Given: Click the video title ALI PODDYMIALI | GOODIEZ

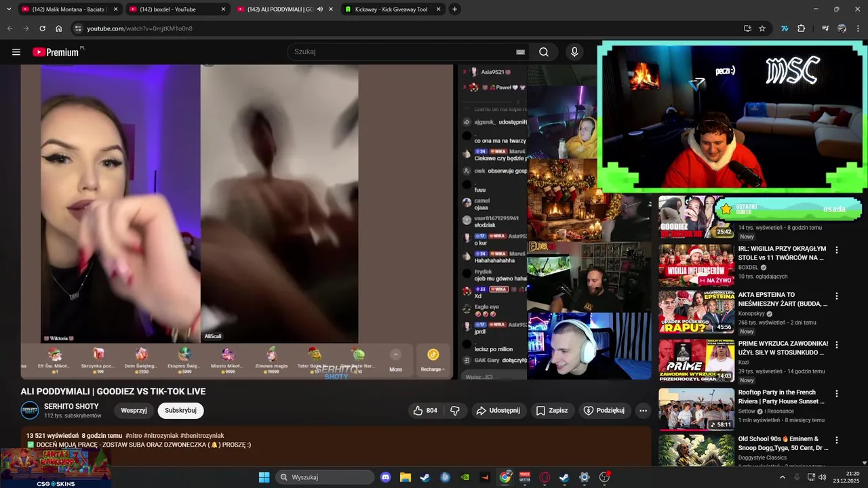Looking at the screenshot, I should (x=113, y=392).
